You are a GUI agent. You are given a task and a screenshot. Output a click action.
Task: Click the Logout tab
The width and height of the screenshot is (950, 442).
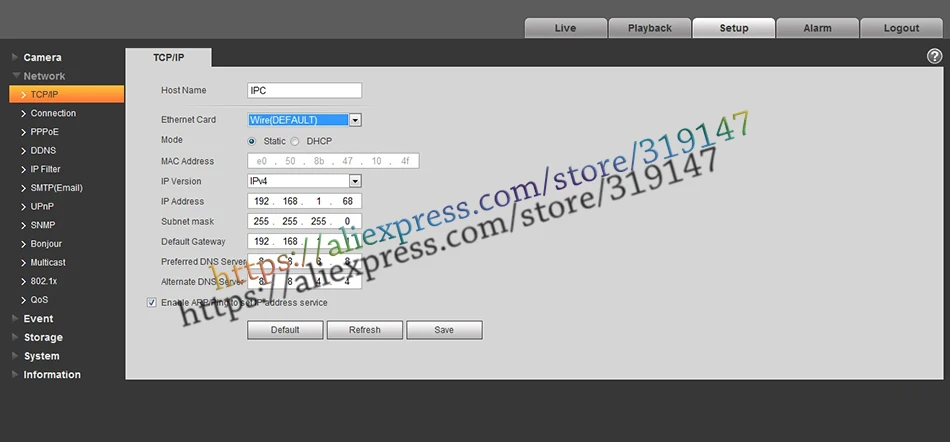click(x=902, y=28)
